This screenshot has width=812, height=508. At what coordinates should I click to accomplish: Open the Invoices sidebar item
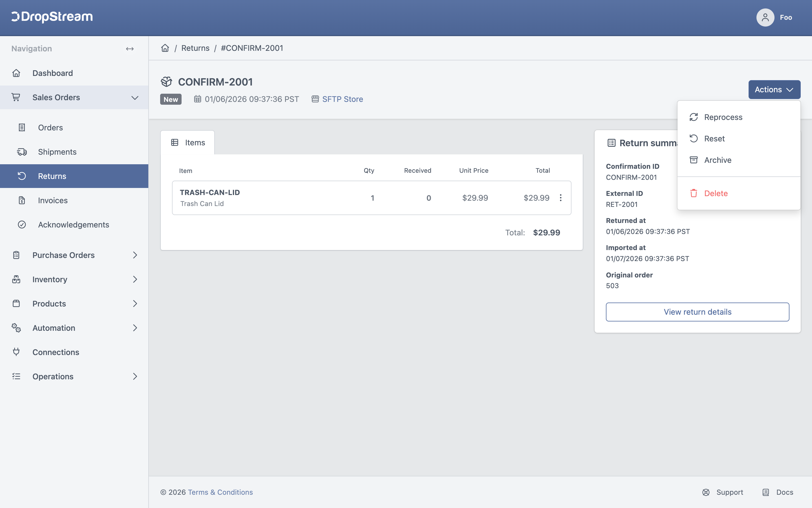click(74, 201)
